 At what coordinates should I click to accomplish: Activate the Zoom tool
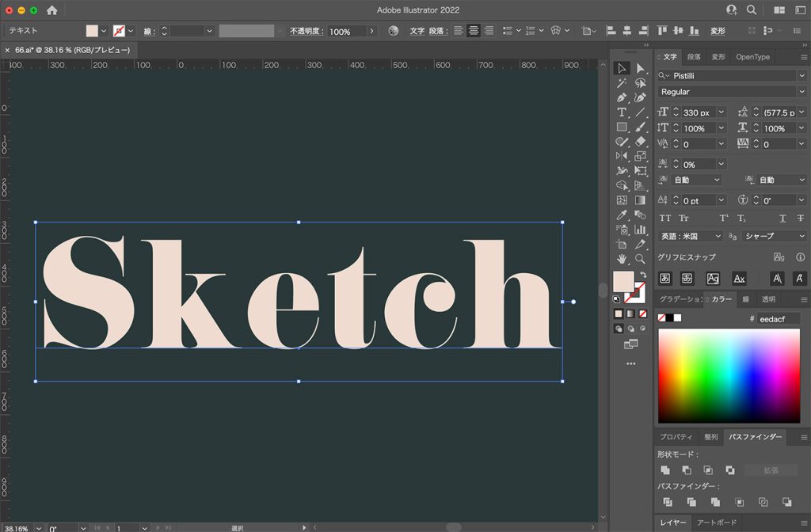642,257
